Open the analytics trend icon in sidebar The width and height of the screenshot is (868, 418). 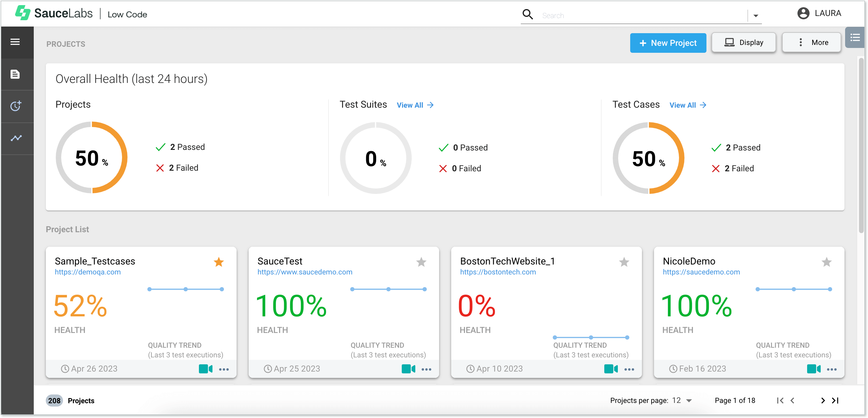click(16, 138)
